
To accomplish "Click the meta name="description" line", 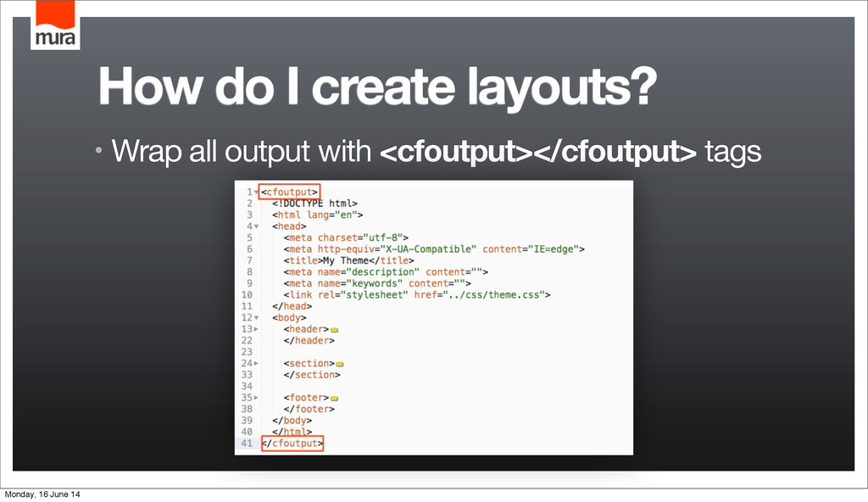I will pyautogui.click(x=386, y=272).
